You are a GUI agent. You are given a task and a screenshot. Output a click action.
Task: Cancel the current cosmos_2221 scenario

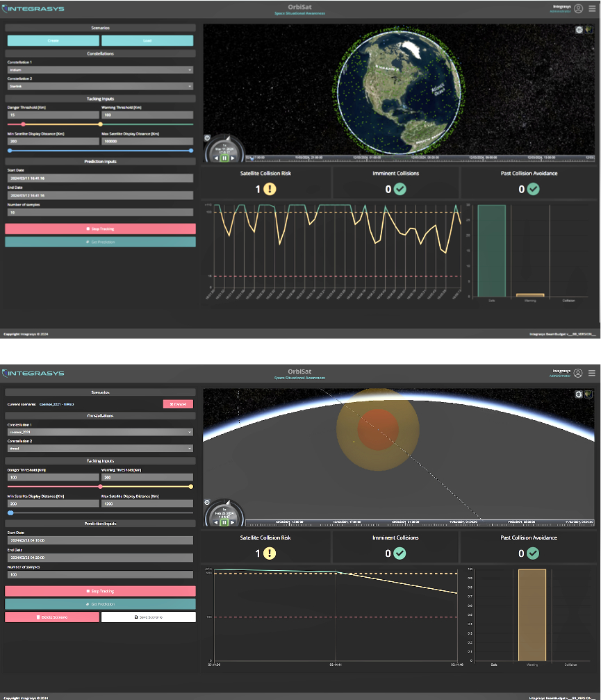coord(178,403)
